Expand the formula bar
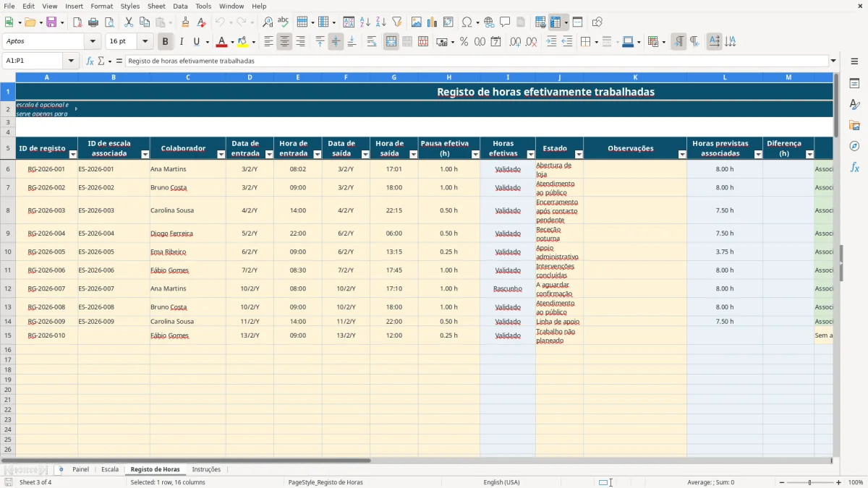Image resolution: width=868 pixels, height=488 pixels. click(833, 61)
